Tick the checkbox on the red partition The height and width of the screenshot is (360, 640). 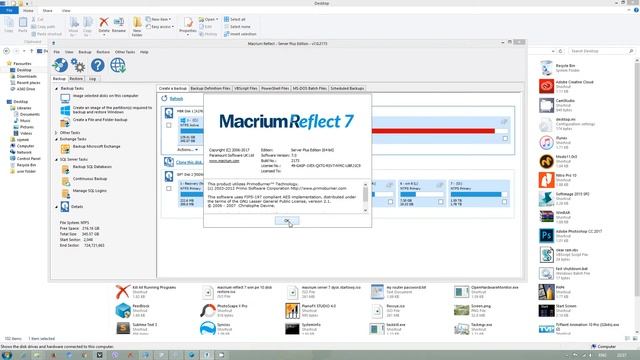click(505, 139)
